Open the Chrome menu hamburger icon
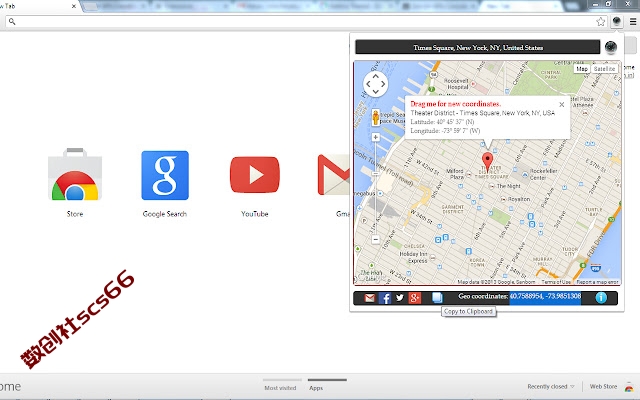The width and height of the screenshot is (640, 400). pos(633,22)
